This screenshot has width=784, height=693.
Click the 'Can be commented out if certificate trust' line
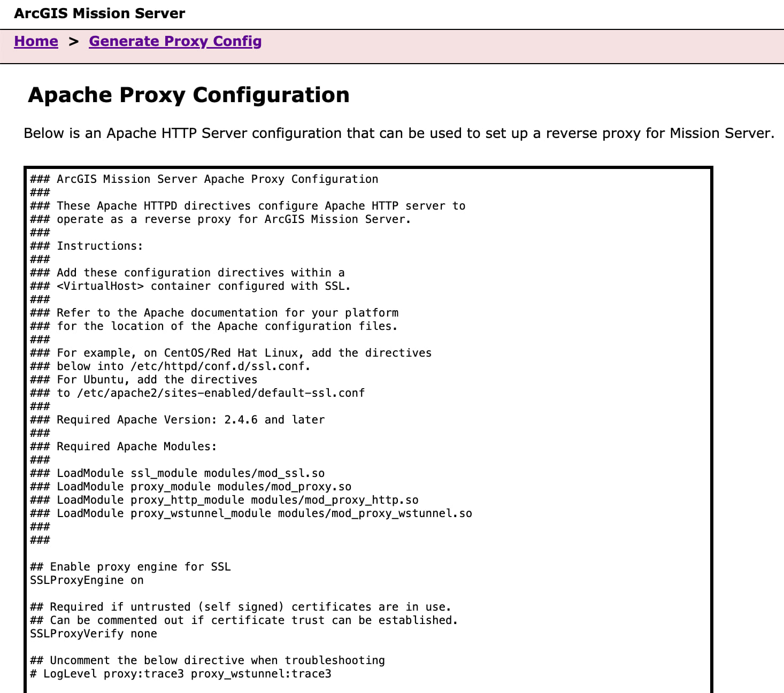point(244,620)
